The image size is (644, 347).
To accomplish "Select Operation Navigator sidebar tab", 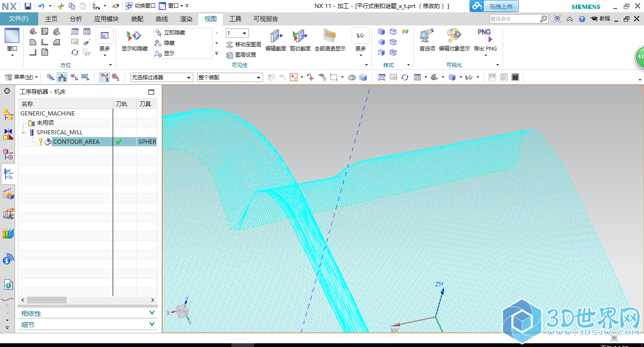I will tap(8, 174).
